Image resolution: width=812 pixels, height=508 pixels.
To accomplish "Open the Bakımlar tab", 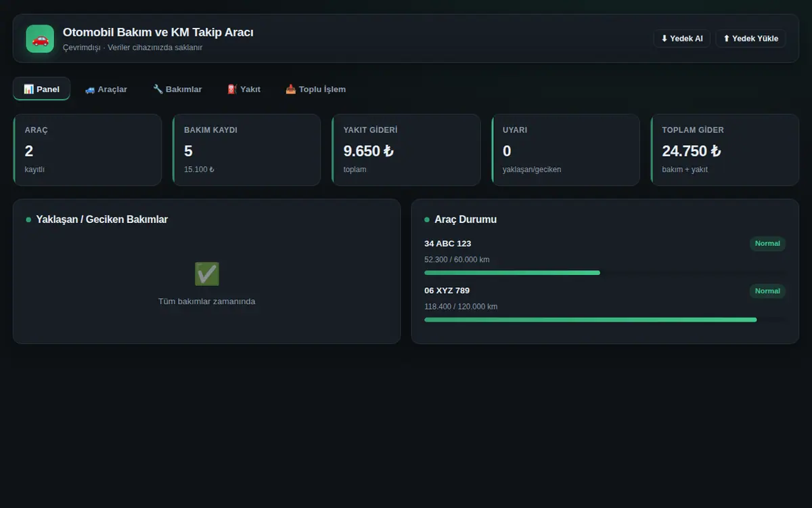I will 177,89.
